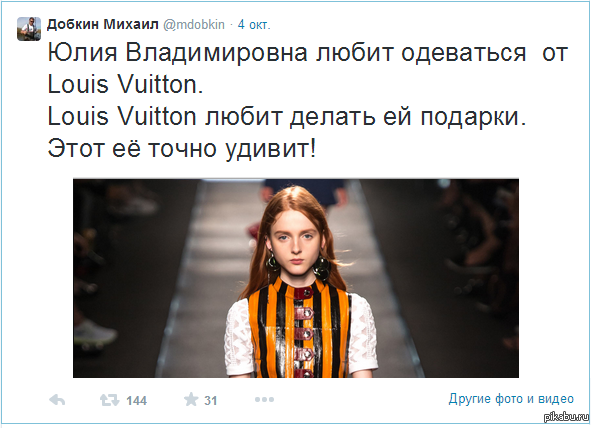Reply to the tweet with arrow icon
This screenshot has height=428, width=594.
[x=57, y=400]
